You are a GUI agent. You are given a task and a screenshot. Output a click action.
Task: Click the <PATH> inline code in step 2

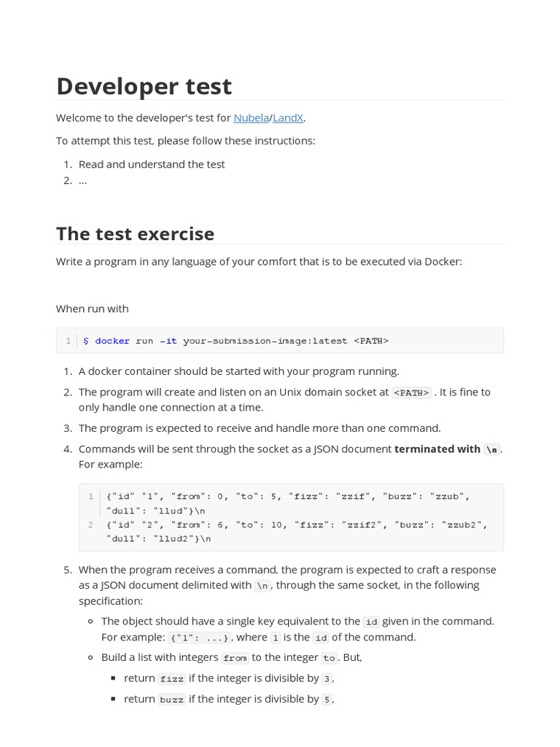(412, 392)
